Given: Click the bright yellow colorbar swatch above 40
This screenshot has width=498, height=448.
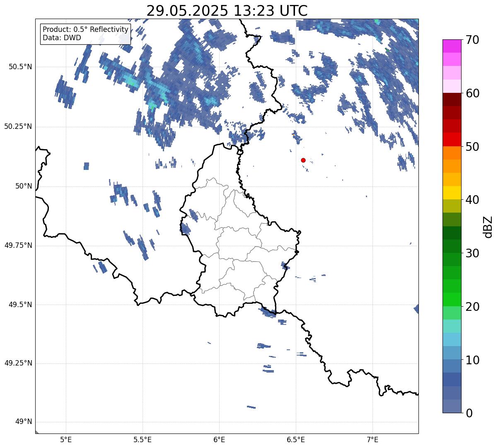Looking at the screenshot, I should (452, 193).
